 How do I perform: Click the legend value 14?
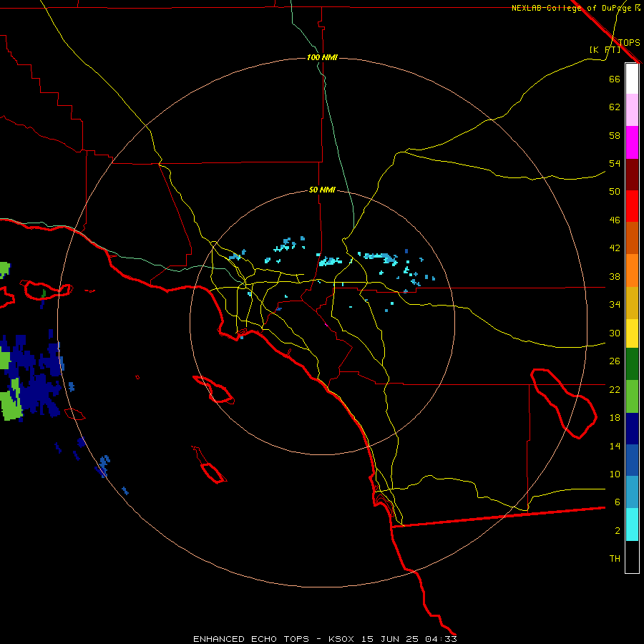(x=615, y=446)
